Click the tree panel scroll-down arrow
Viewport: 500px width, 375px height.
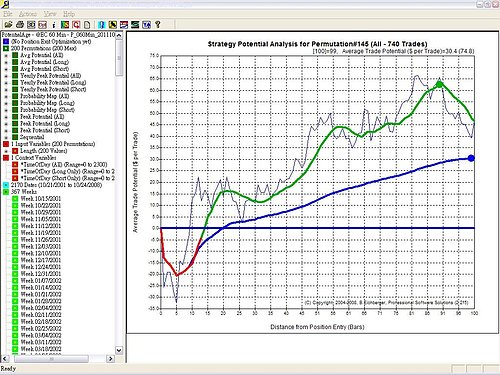click(x=119, y=350)
